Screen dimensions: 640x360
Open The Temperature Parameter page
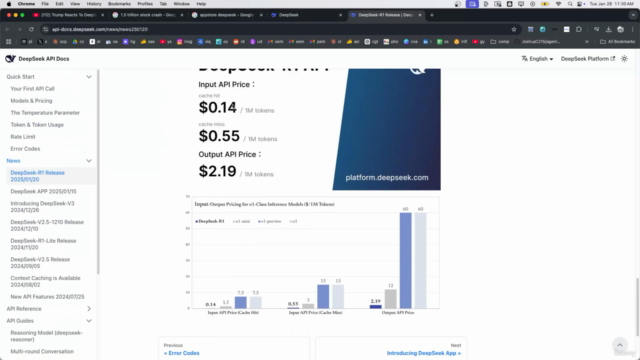coord(45,113)
